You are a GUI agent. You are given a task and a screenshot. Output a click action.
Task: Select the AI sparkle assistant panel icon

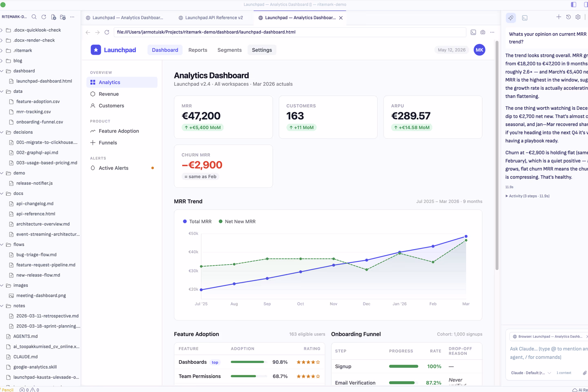click(511, 18)
